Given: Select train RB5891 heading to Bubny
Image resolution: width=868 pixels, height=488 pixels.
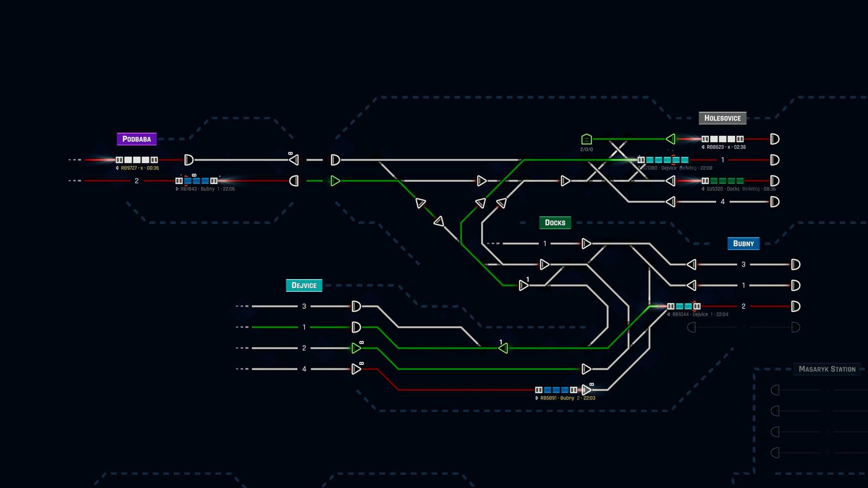Looking at the screenshot, I should 556,390.
